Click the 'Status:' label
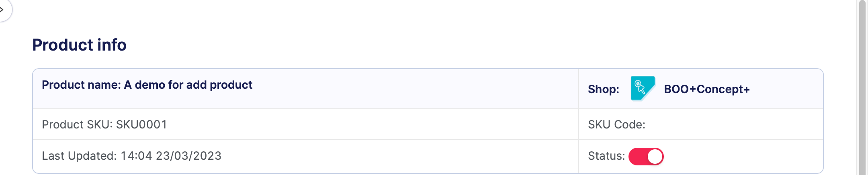This screenshot has width=868, height=175. pyautogui.click(x=606, y=156)
